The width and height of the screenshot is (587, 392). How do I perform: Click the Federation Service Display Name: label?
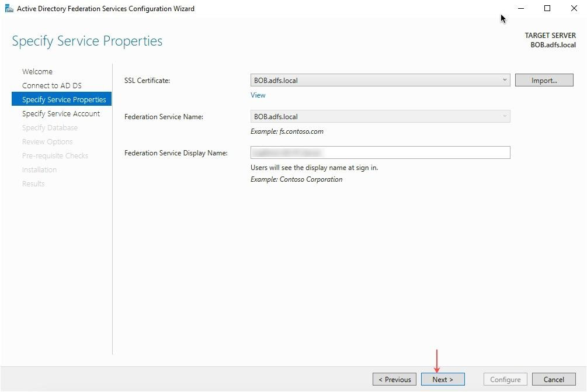176,153
